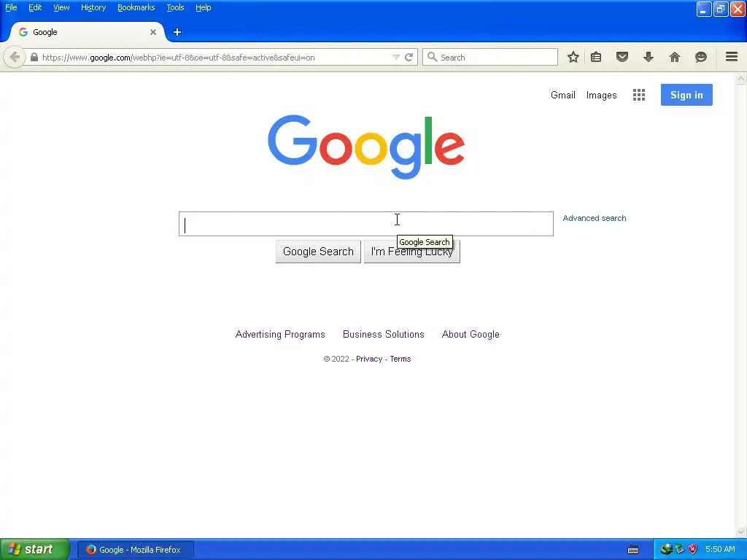The width and height of the screenshot is (747, 560).
Task: Open the Edit menu
Action: click(x=35, y=7)
